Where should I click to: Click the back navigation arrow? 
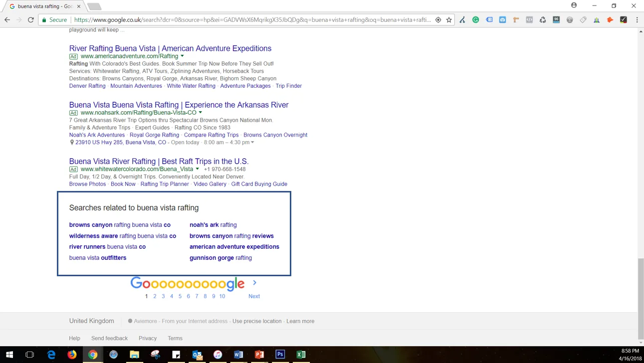pyautogui.click(x=8, y=19)
